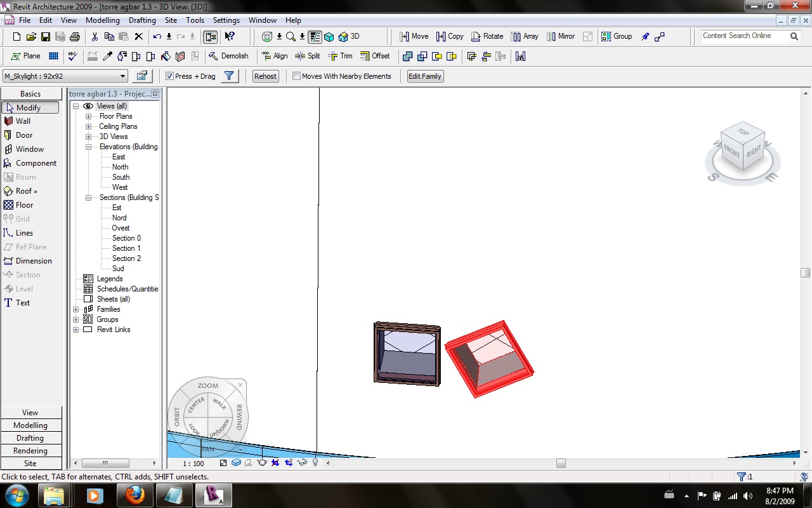Activate the Split tool
The height and width of the screenshot is (508, 812).
[x=308, y=56]
